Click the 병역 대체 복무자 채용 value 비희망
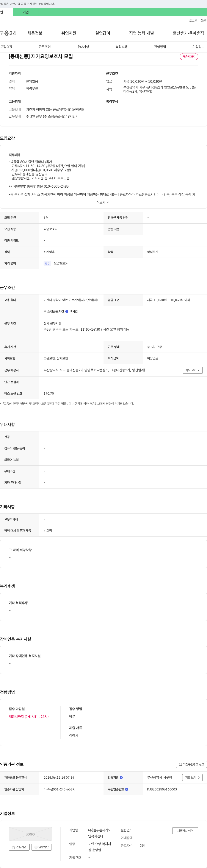The image size is (207, 868). click(x=47, y=531)
